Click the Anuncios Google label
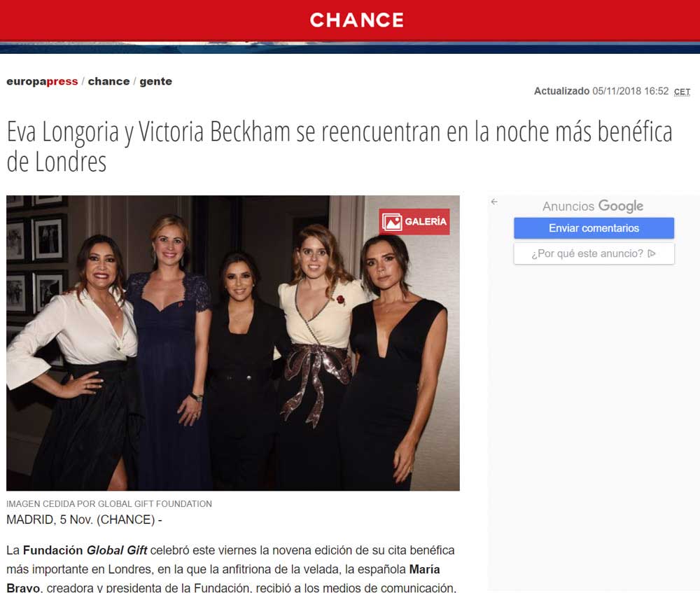Viewport: 700px width, 593px height. tap(593, 206)
